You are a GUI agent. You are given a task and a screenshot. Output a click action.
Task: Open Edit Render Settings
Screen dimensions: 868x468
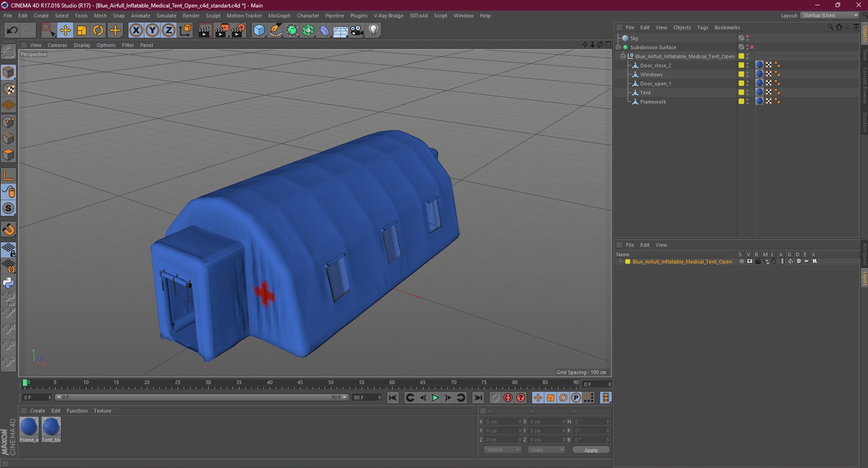[238, 30]
